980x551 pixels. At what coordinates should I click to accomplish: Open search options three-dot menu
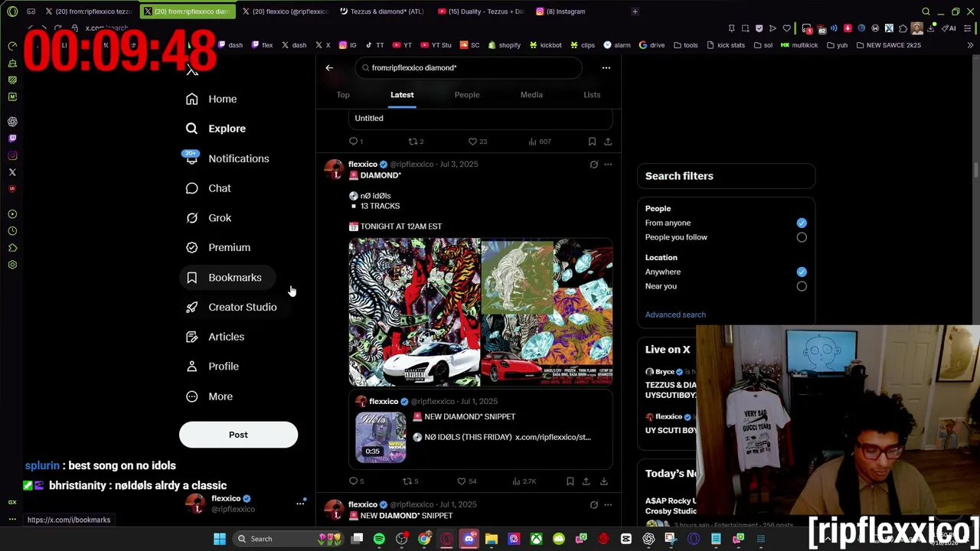tap(606, 67)
